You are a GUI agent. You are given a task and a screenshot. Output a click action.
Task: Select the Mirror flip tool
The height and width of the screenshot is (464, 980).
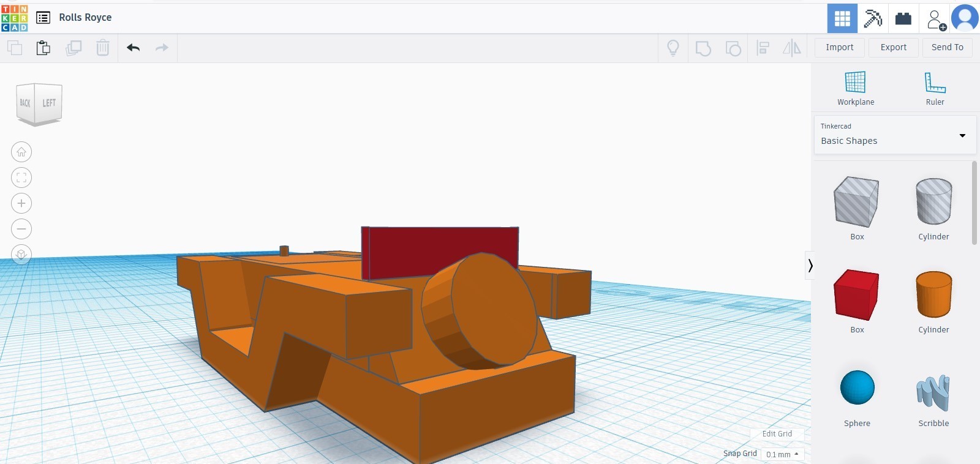click(792, 48)
